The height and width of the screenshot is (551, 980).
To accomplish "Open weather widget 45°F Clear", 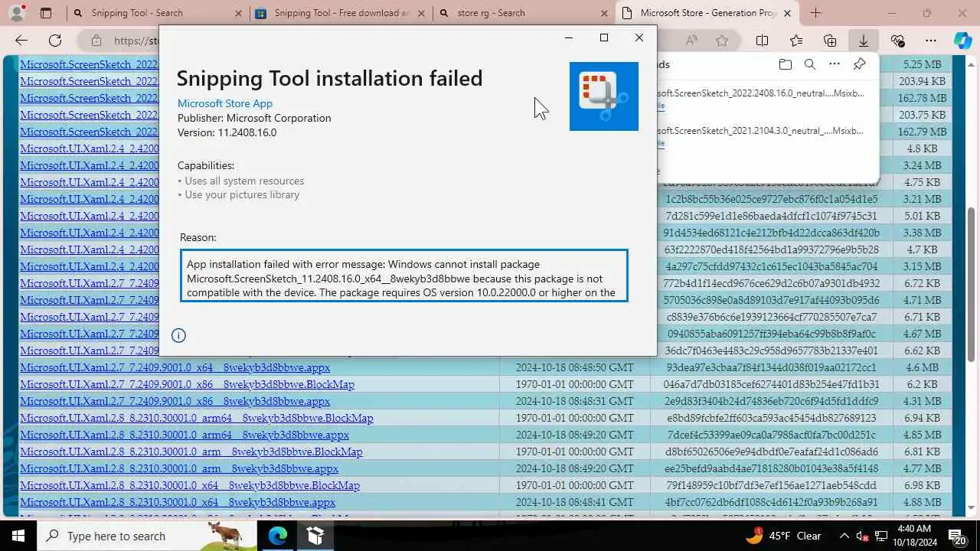I will click(x=783, y=536).
